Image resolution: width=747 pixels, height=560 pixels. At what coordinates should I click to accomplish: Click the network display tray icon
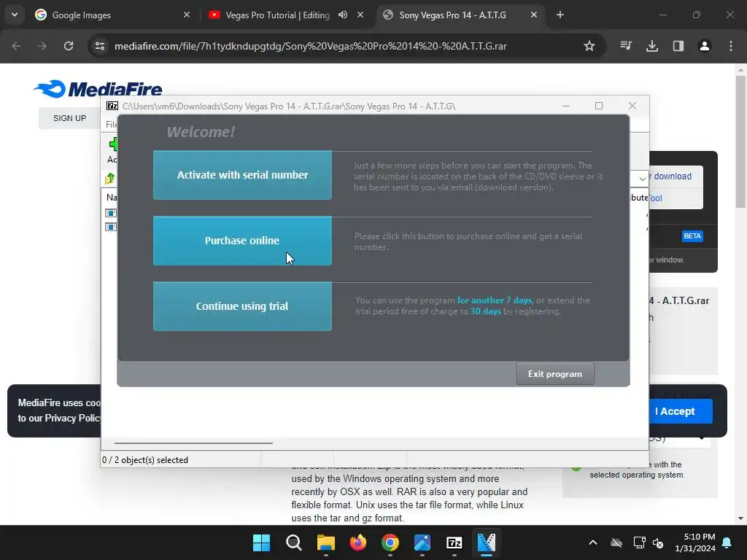tap(639, 542)
